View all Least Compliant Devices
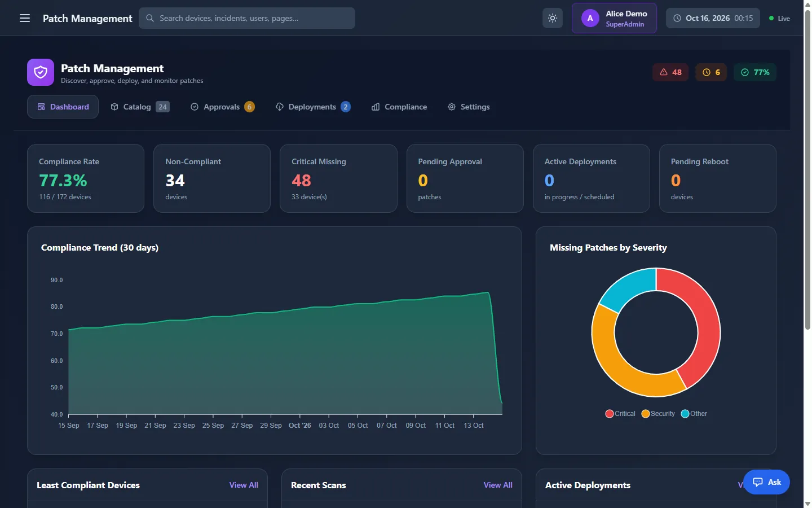Viewport: 812px width, 508px height. pyautogui.click(x=244, y=485)
